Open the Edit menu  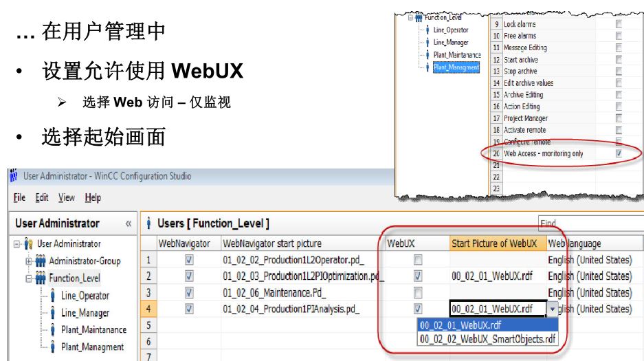(x=41, y=197)
